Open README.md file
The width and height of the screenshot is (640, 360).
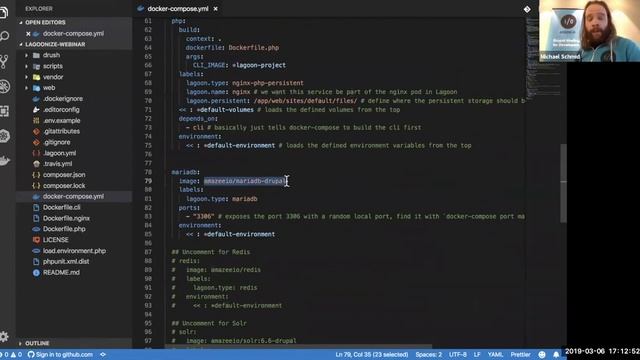(x=61, y=273)
